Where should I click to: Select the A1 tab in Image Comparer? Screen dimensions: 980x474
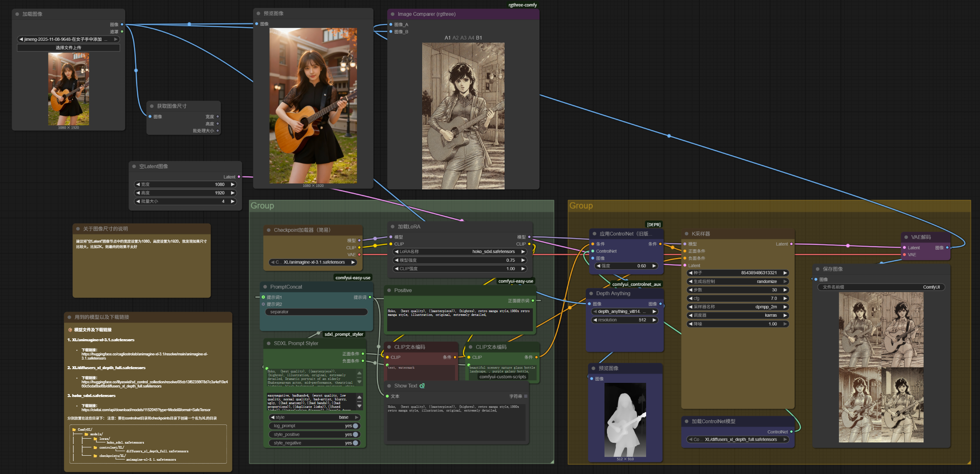coord(448,38)
